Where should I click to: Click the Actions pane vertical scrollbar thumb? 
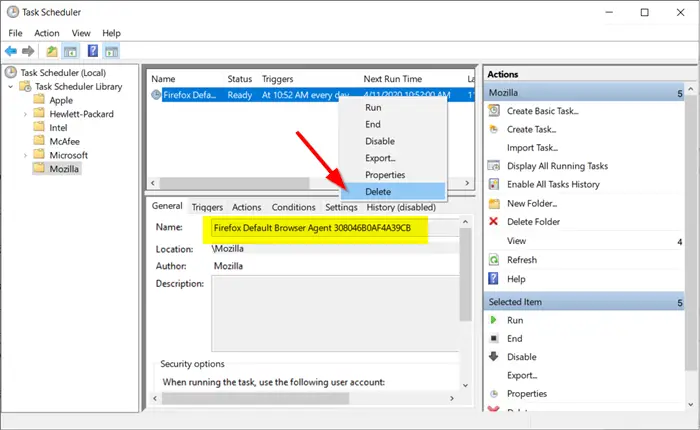click(691, 232)
